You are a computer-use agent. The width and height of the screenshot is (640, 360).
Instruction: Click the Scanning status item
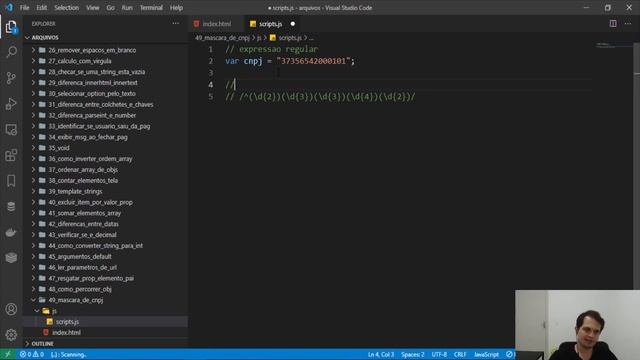(68, 354)
